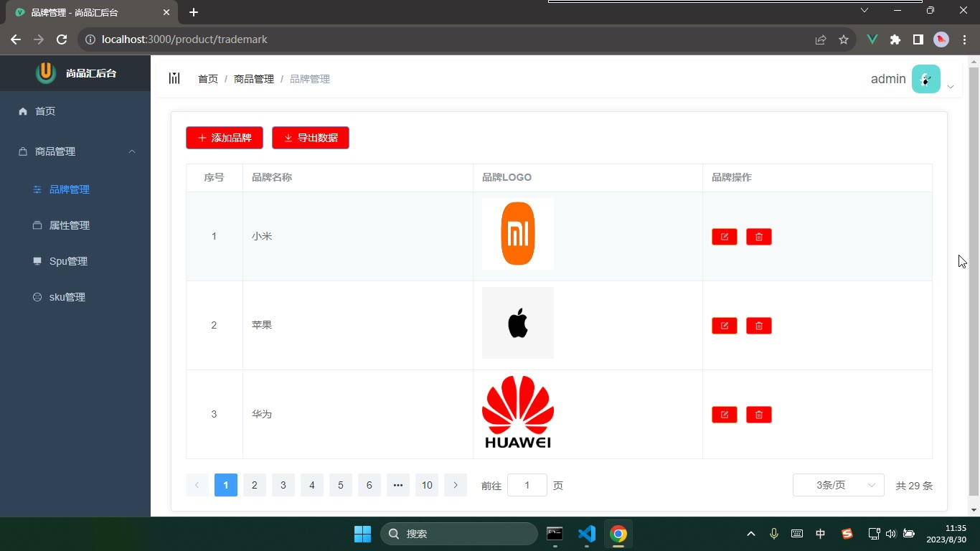Open sku管理 in the sidebar
Viewport: 980px width, 551px height.
(75, 297)
